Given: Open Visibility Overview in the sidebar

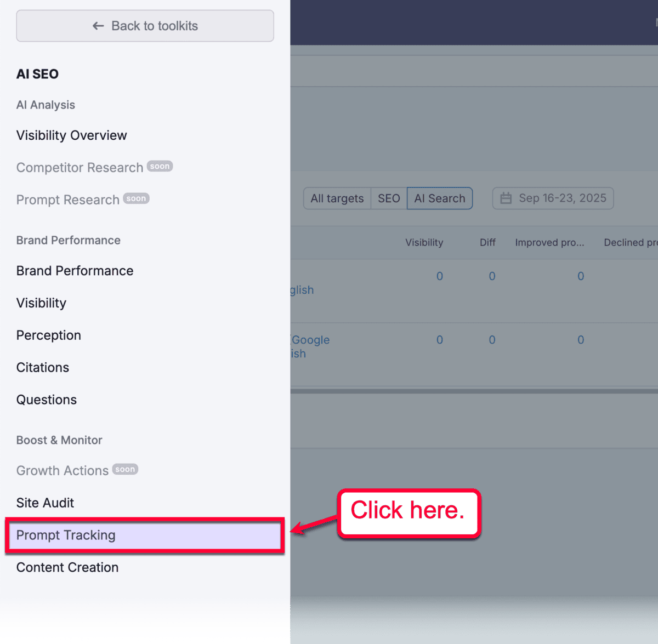Looking at the screenshot, I should pos(71,135).
